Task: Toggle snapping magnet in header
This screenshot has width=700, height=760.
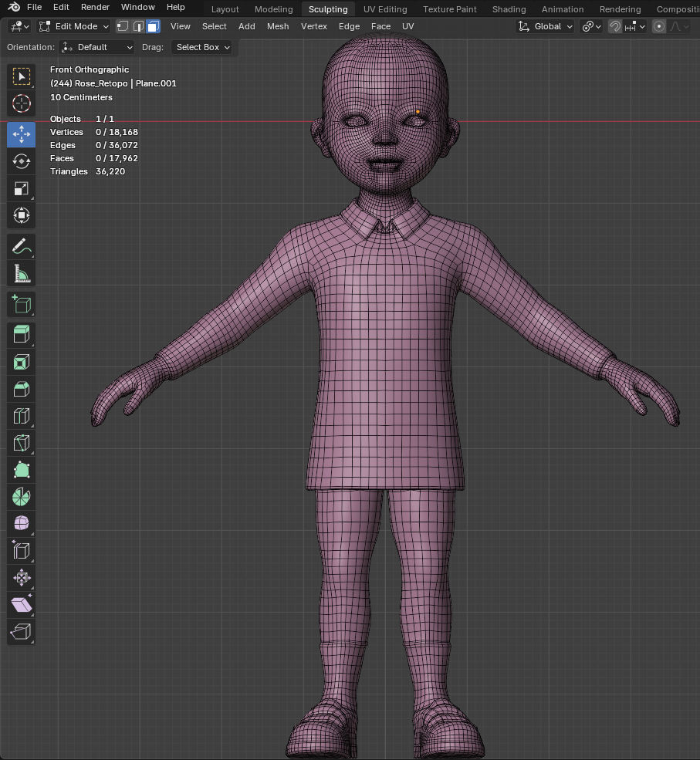Action: (x=614, y=26)
